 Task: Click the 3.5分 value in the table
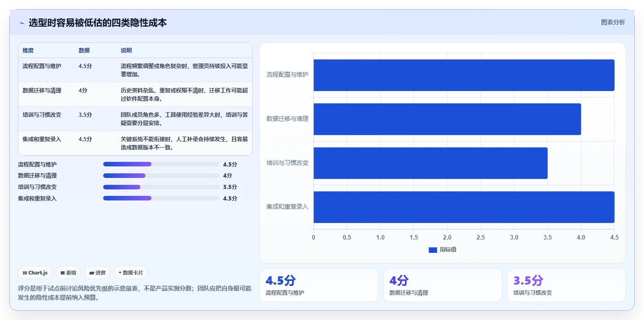[85, 115]
